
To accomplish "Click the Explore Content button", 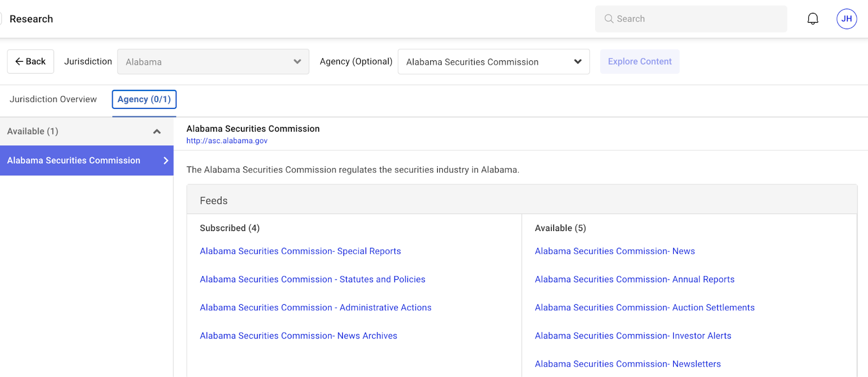I will (x=639, y=62).
